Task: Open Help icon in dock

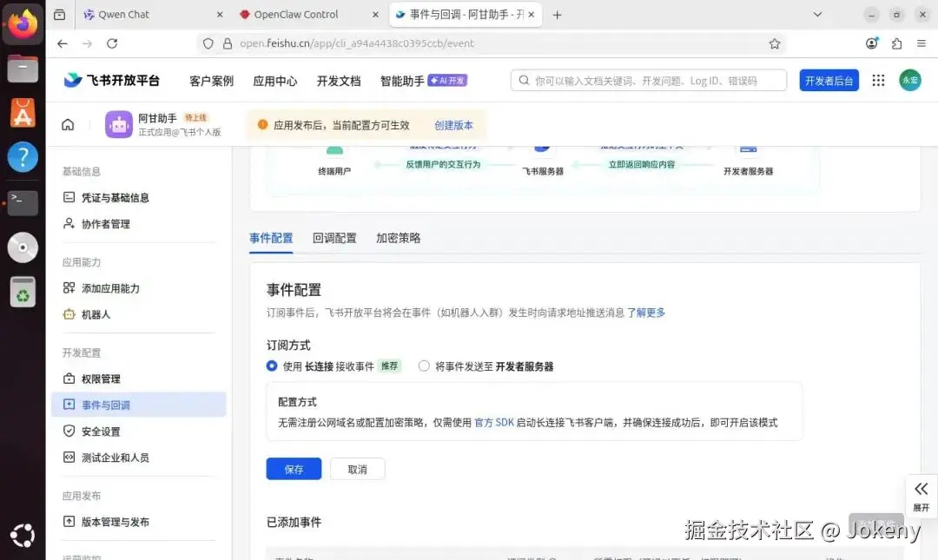Action: [23, 157]
